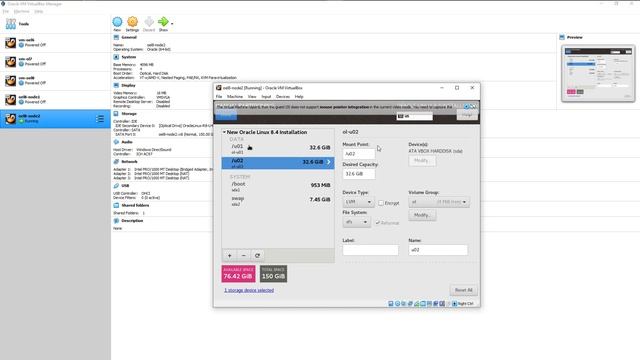
Task: Select the swap 7.45 GiB partition
Action: coord(278,200)
